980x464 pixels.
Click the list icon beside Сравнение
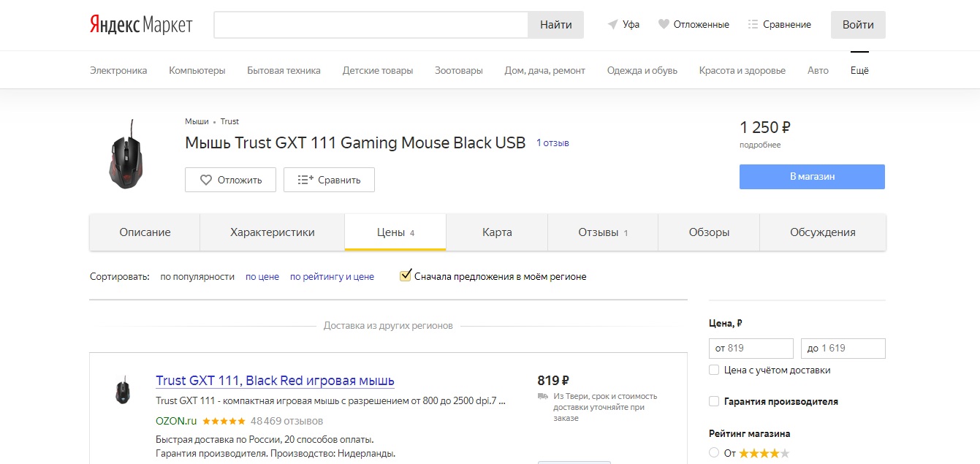click(753, 24)
